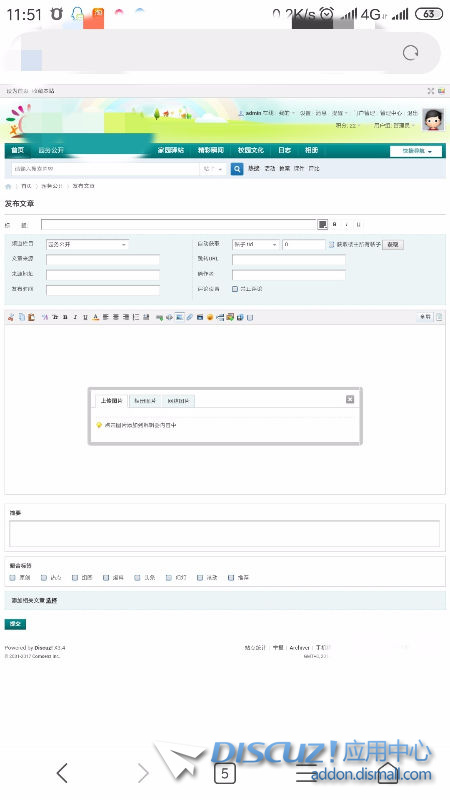The image size is (450, 800).
Task: Click into the article title input field
Action: 179,224
